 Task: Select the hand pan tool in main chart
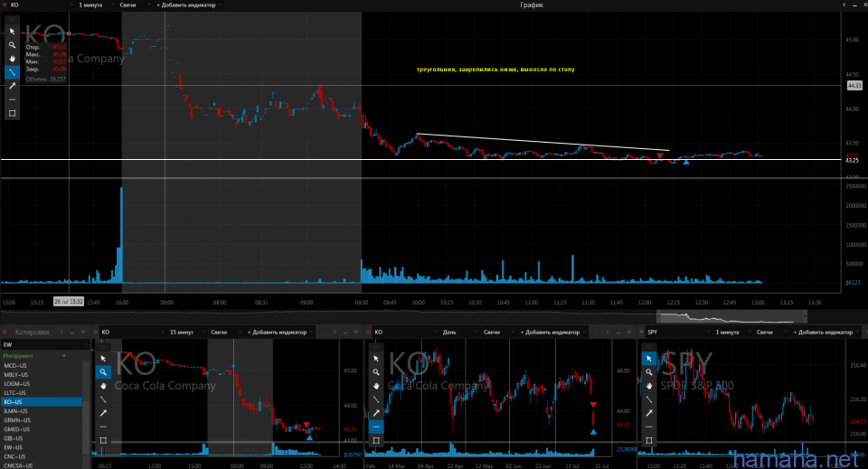[x=12, y=59]
